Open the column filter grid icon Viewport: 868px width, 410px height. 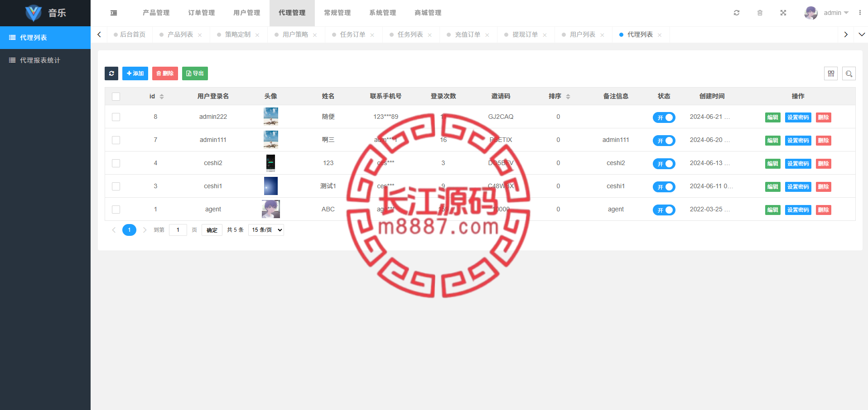(831, 73)
